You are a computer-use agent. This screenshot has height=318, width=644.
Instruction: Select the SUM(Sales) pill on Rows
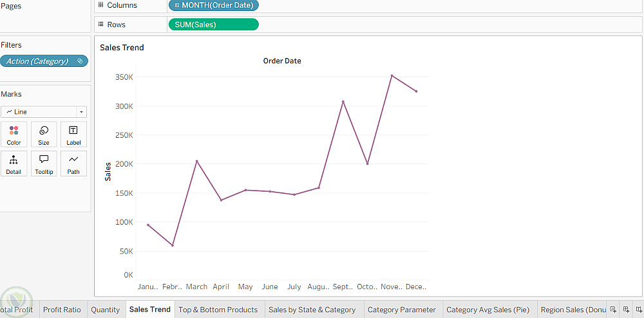pos(213,24)
